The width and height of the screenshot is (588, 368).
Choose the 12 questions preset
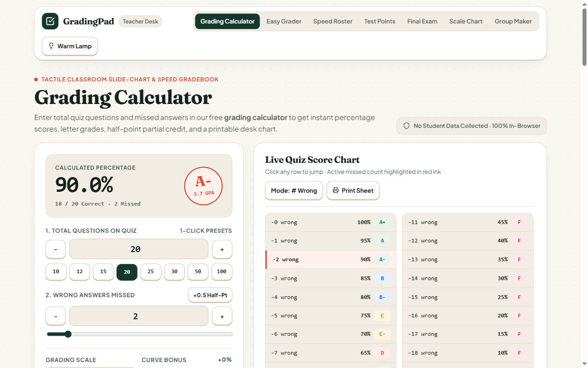[79, 272]
